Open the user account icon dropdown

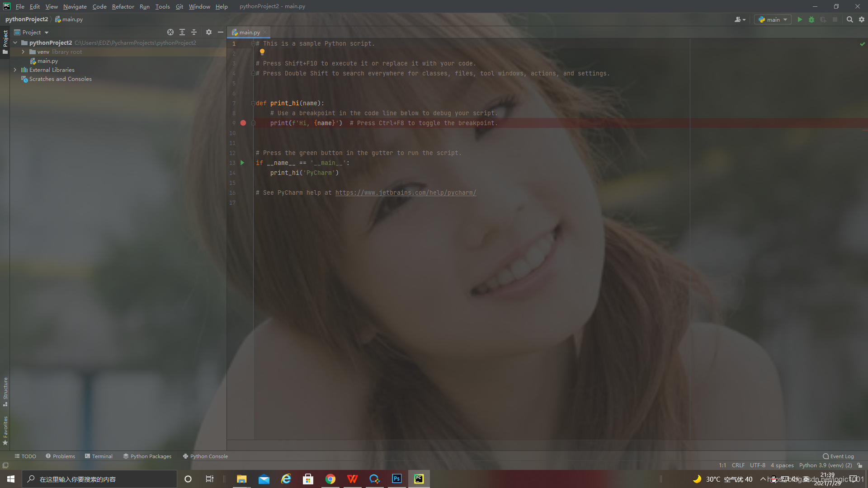[x=740, y=19]
